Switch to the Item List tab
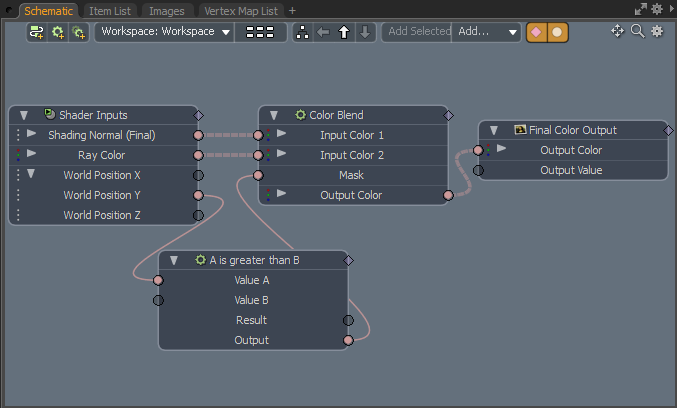The width and height of the screenshot is (677, 408). [x=112, y=10]
